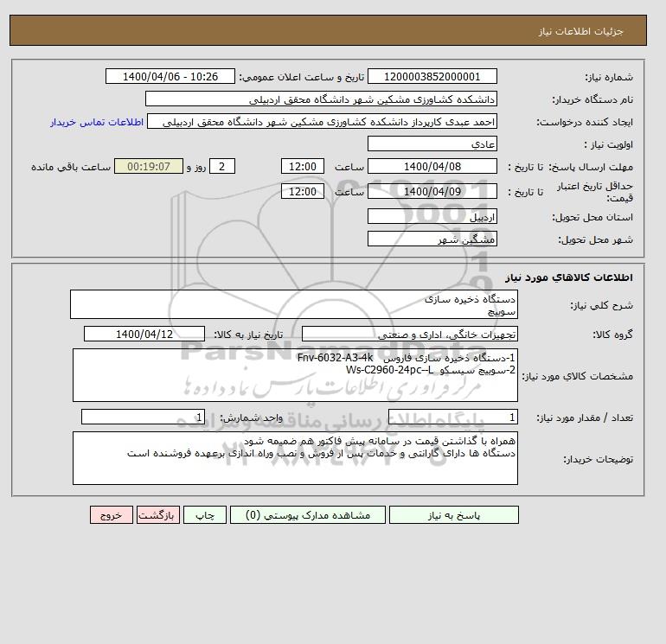The image size is (666, 644).
Task: Click the priority field عادي
Action: pyautogui.click(x=432, y=143)
